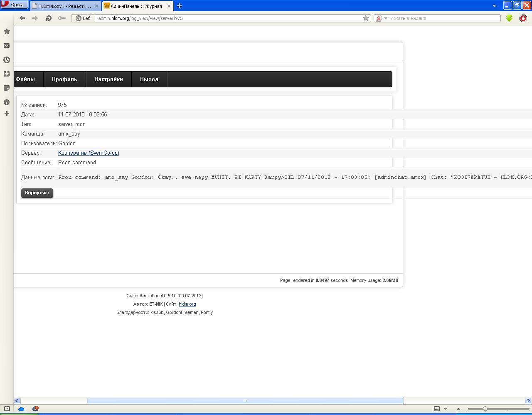The height and width of the screenshot is (415, 532).
Task: Open the Mail panel in sidebar
Action: (x=7, y=46)
